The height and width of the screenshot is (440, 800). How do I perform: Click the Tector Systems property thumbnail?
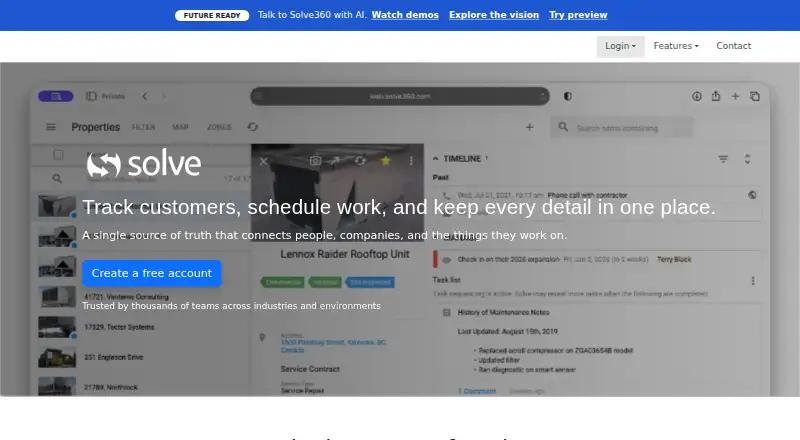[57, 327]
